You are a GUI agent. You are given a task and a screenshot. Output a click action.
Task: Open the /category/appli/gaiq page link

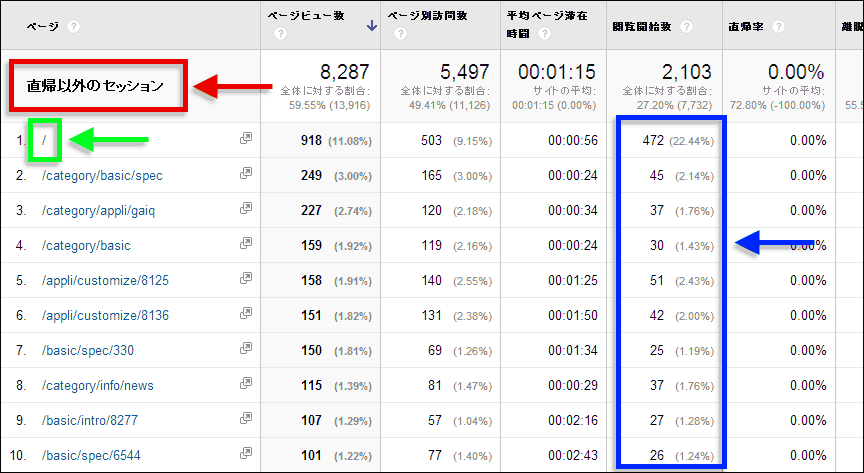tap(102, 210)
